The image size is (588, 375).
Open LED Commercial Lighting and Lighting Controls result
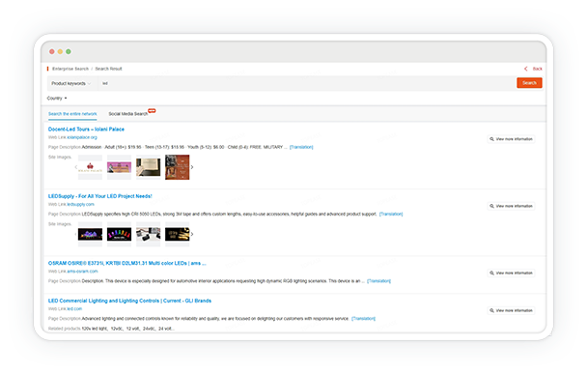(x=129, y=301)
